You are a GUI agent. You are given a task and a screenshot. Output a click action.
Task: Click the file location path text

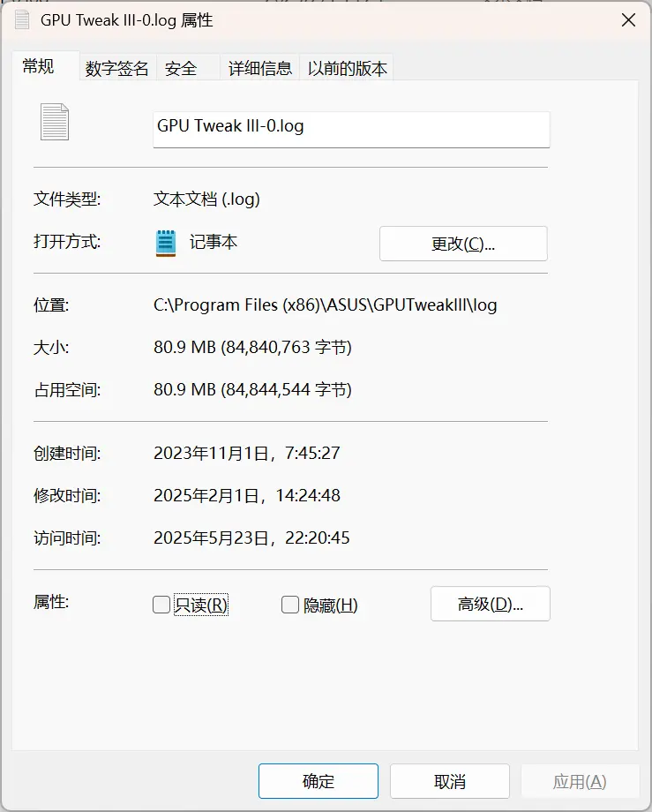(x=325, y=305)
